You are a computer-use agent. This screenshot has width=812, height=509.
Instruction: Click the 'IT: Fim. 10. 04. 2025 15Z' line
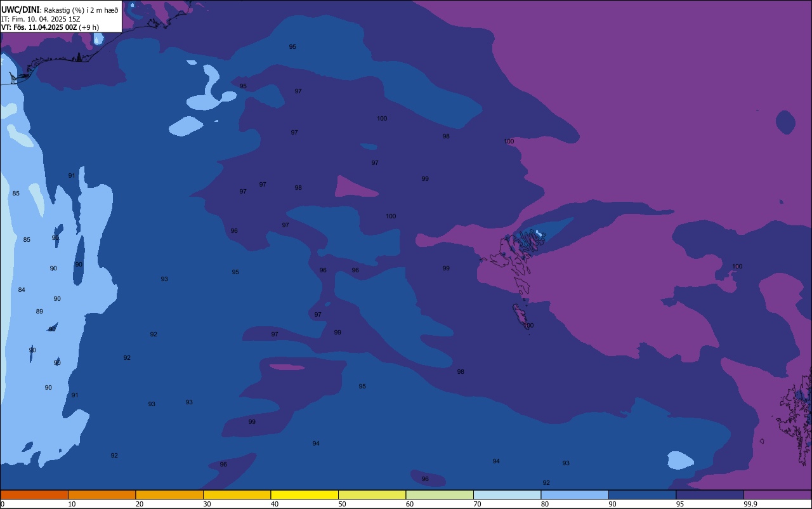pos(40,18)
